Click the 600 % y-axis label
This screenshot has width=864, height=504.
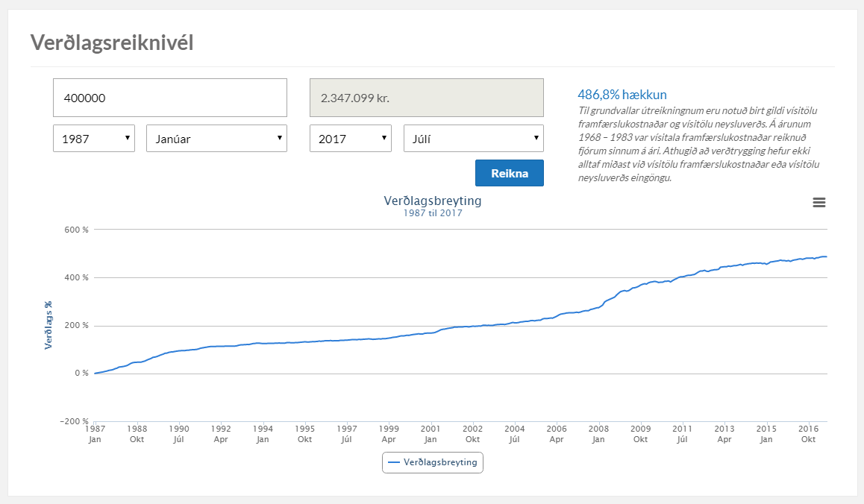pyautogui.click(x=76, y=230)
